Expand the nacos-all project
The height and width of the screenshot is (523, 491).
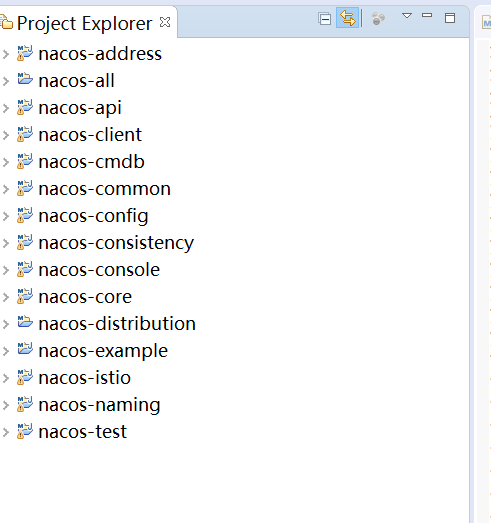click(x=6, y=81)
